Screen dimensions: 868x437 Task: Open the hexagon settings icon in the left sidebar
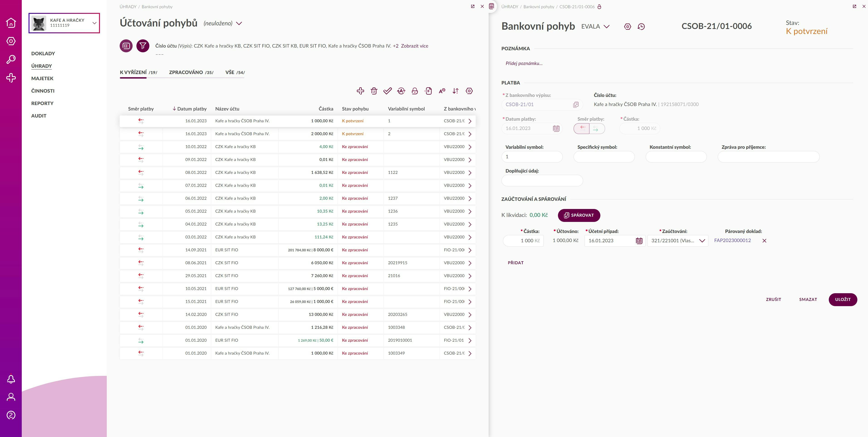pyautogui.click(x=11, y=41)
